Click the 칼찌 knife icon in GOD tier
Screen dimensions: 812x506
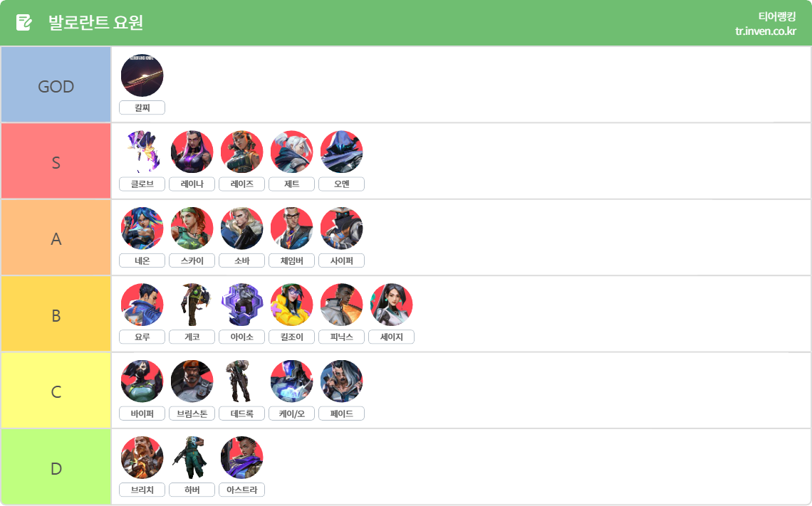click(142, 75)
